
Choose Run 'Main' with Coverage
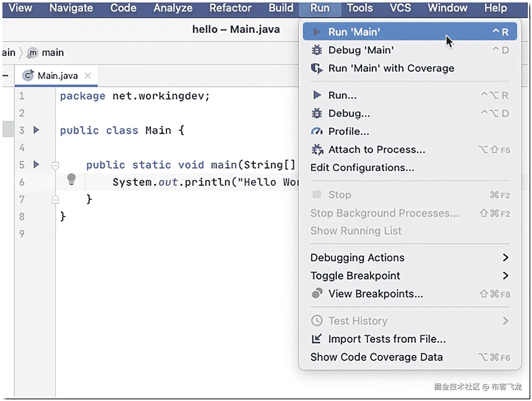410,68
